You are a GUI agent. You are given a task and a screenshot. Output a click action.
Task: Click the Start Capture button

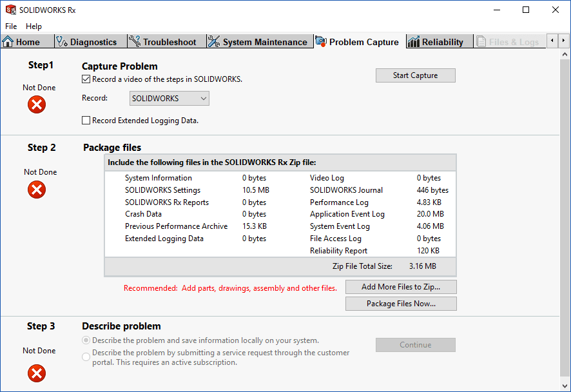coord(416,75)
